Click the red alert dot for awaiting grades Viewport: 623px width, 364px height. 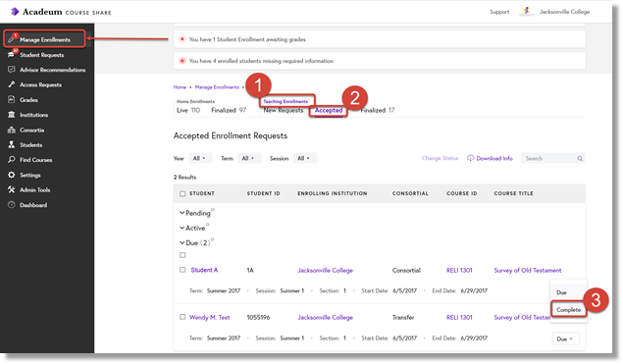point(182,39)
